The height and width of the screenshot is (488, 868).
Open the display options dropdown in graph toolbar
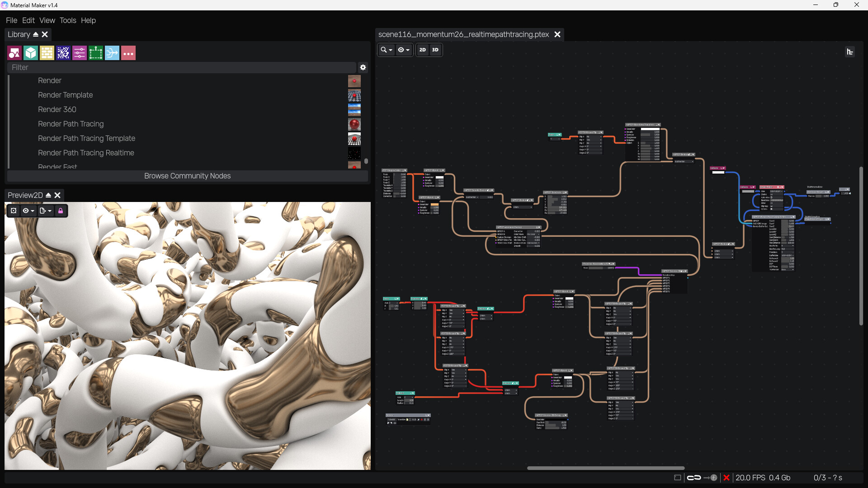coord(404,50)
